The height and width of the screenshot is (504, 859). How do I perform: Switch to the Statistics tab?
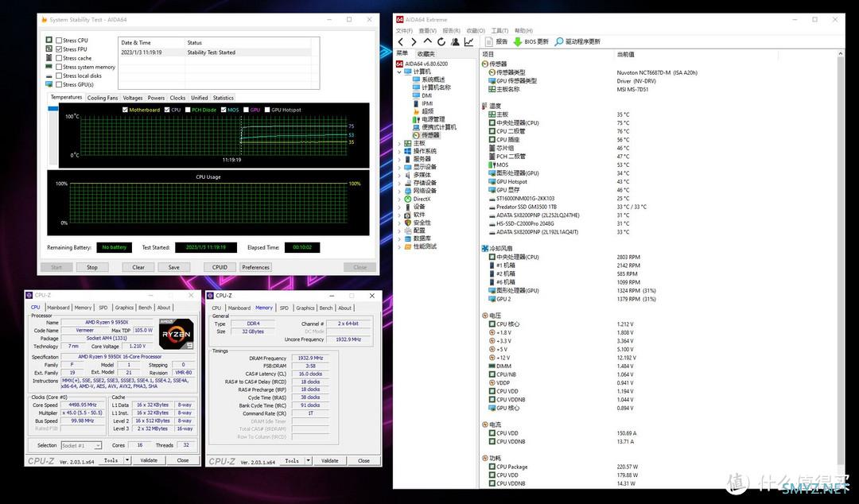tap(223, 98)
